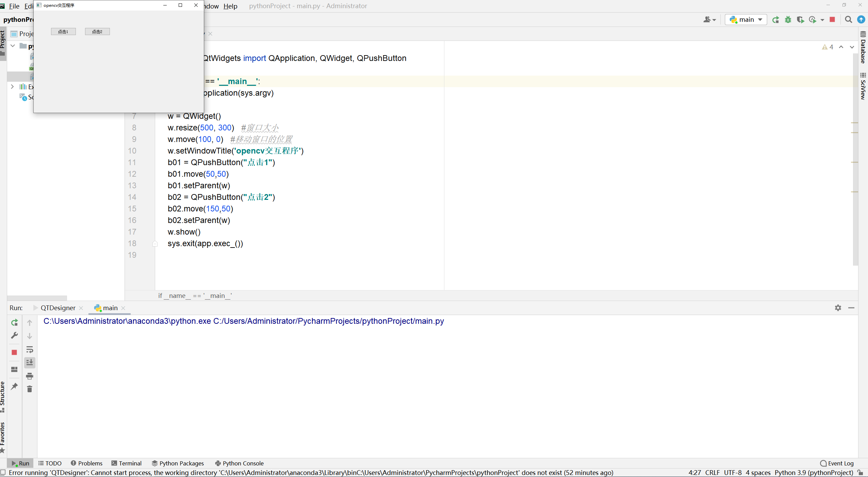The height and width of the screenshot is (477, 868).
Task: Open Run panel settings via the gear icon
Action: coord(838,308)
